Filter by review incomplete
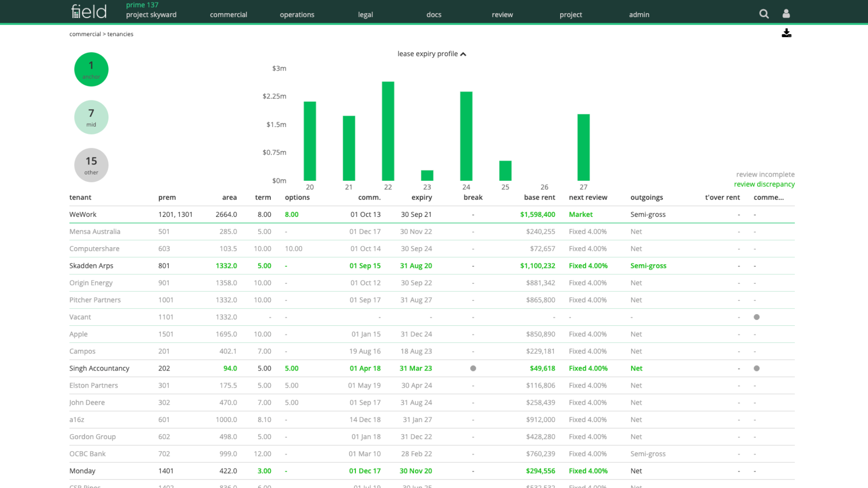868x488 pixels. pos(765,174)
